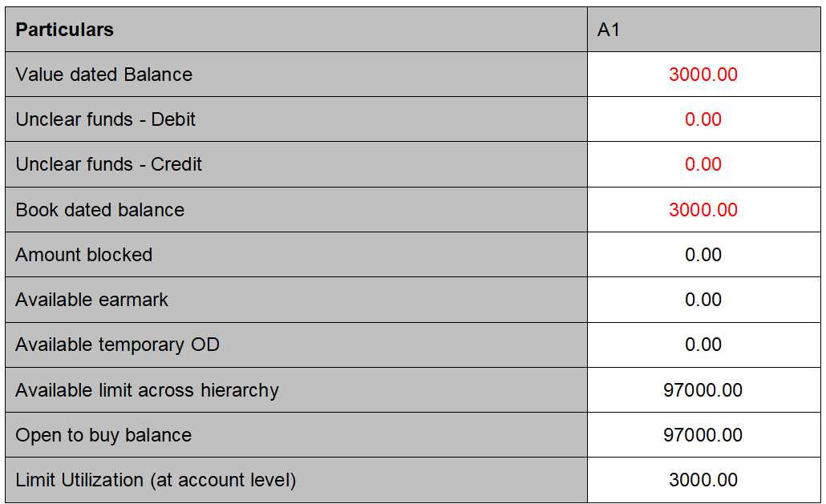Select the Open to buy balance amount

703,435
